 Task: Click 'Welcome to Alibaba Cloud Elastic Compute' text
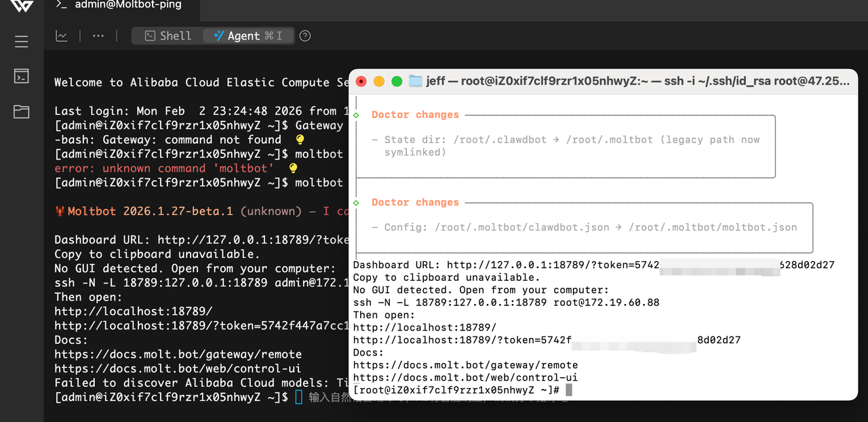coord(202,82)
